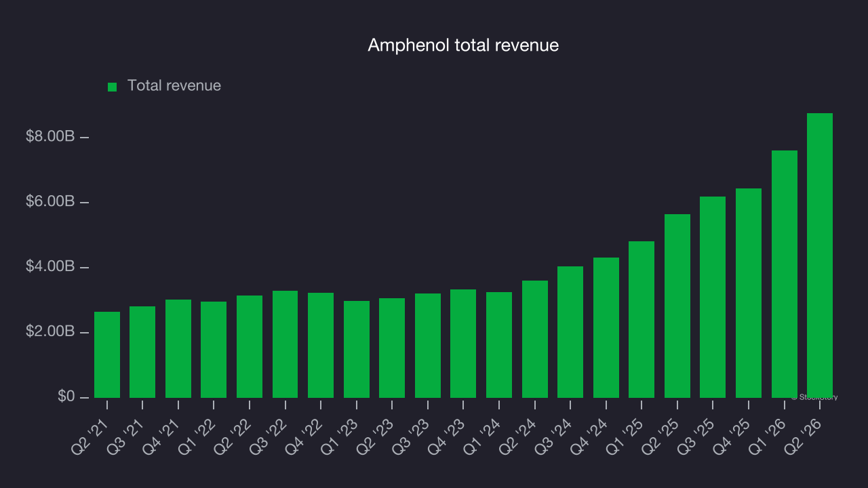Select the Q2 '23 revenue bar

[x=392, y=348]
